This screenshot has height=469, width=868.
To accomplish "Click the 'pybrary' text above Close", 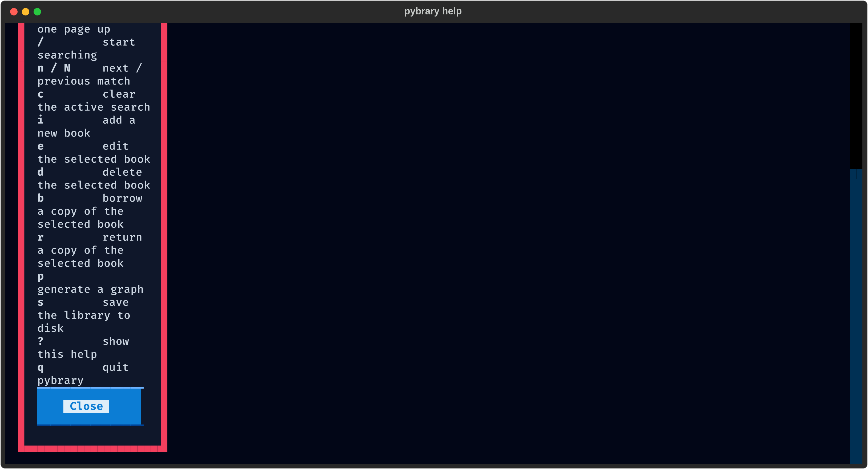I will click(60, 381).
